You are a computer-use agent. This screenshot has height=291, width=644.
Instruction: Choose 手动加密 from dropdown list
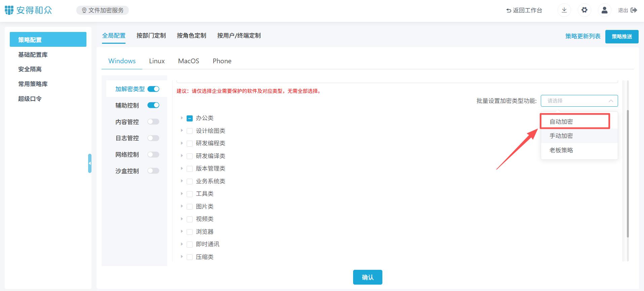pyautogui.click(x=579, y=136)
